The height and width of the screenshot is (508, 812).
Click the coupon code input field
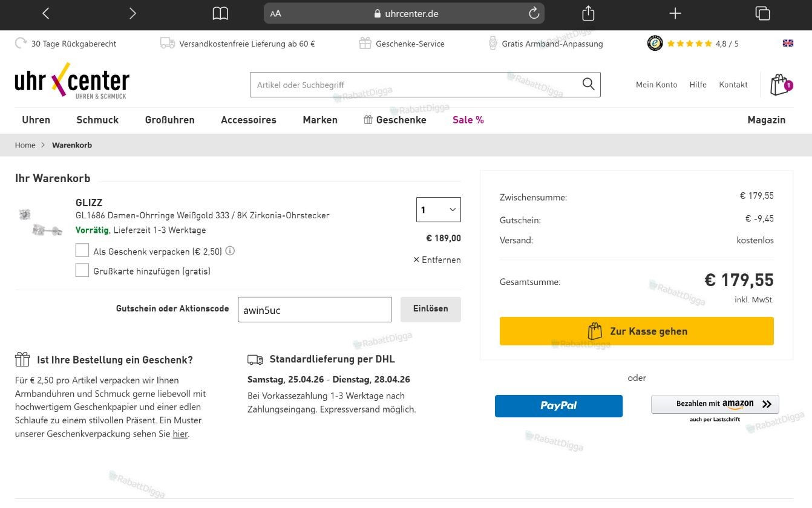(x=315, y=310)
